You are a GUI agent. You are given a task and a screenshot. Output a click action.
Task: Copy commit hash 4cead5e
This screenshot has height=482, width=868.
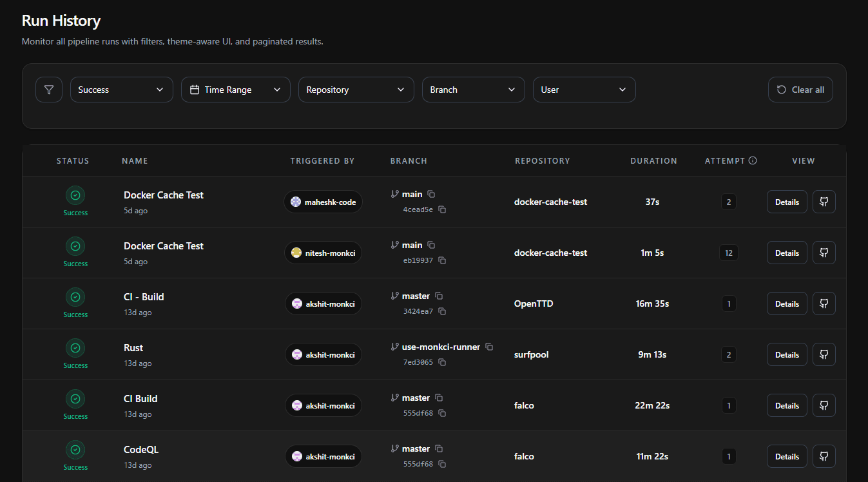443,209
